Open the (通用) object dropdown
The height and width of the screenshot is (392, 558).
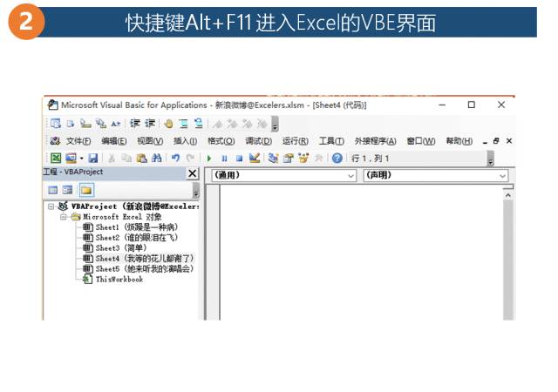coord(283,175)
